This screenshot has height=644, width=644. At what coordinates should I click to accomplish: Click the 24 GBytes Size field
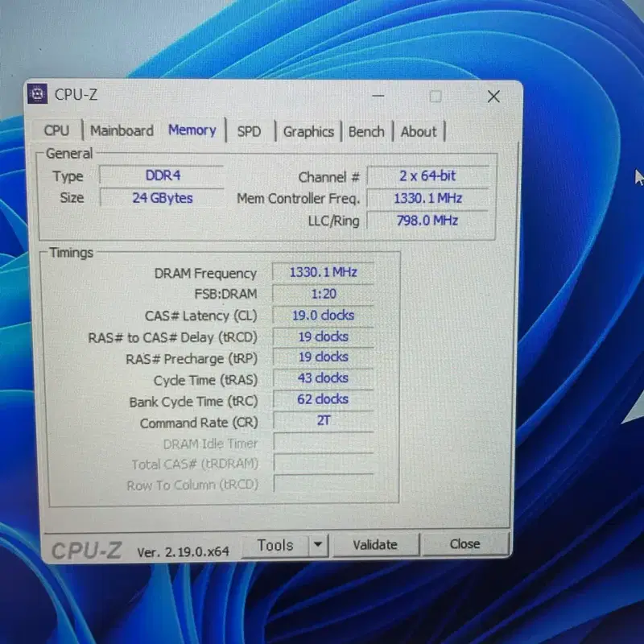coord(163,198)
